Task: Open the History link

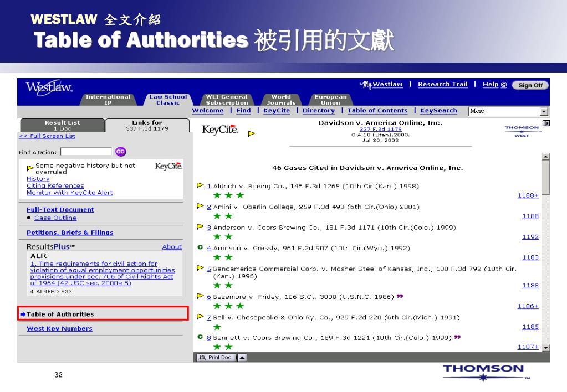Action: point(38,179)
